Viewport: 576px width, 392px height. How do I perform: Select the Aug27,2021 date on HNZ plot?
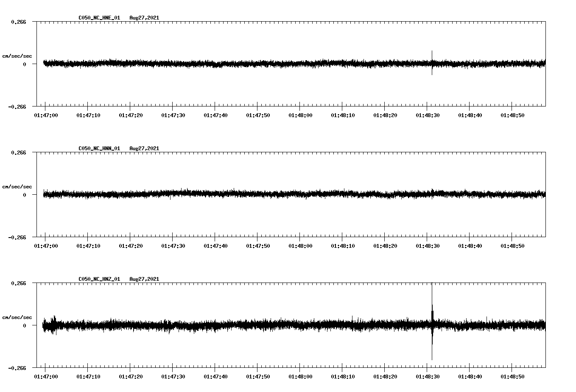coord(144,279)
